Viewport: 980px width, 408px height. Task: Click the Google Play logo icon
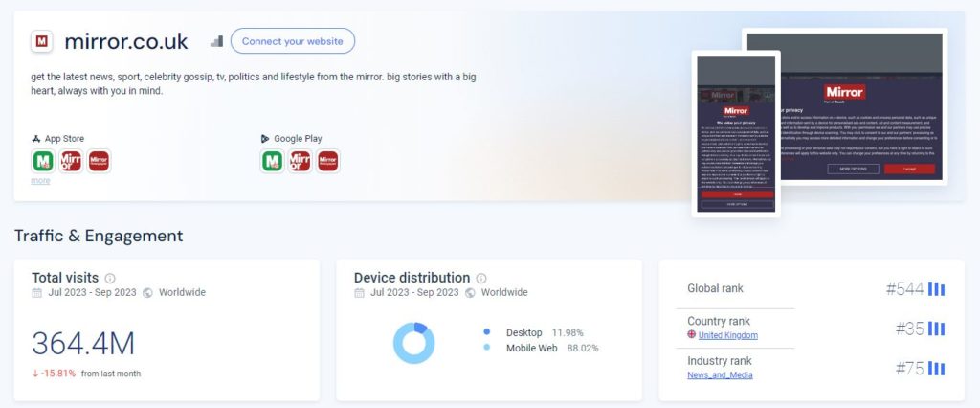(265, 138)
